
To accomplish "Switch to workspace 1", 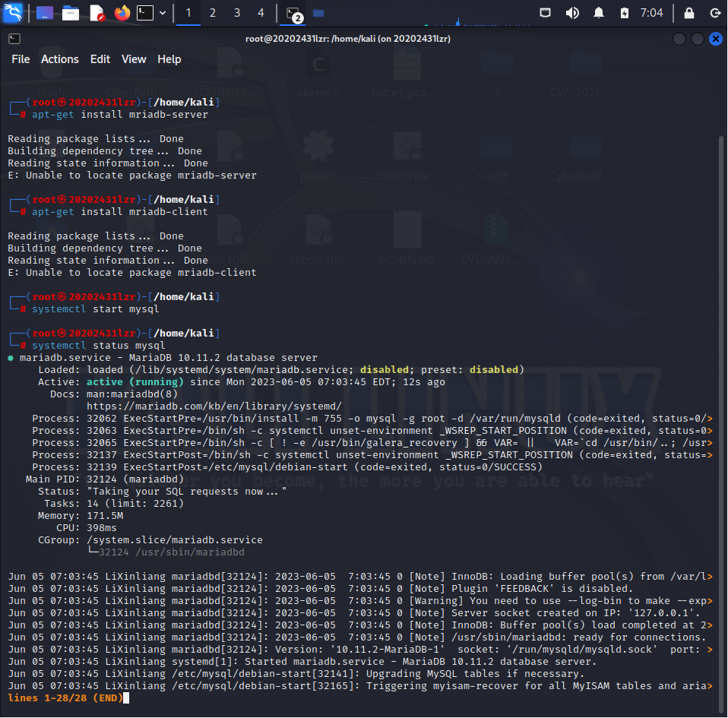I will [x=188, y=13].
